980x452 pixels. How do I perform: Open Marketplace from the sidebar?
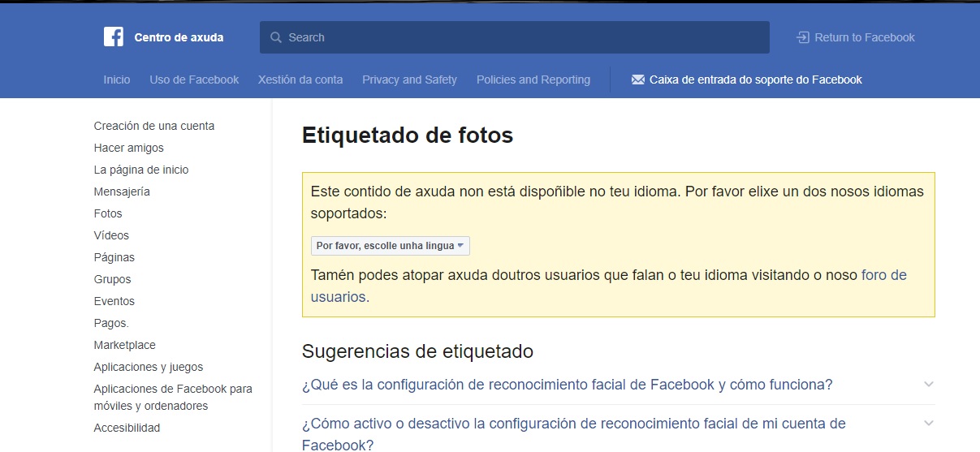click(x=124, y=345)
